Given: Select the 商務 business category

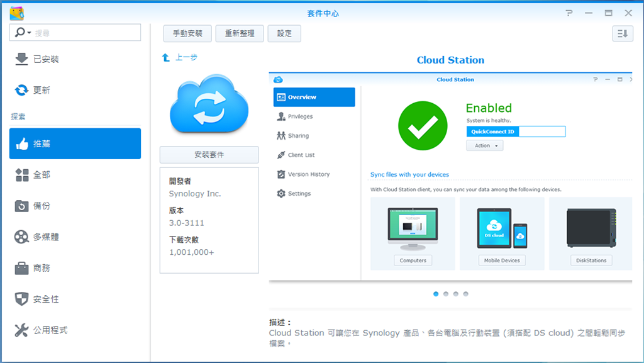Looking at the screenshot, I should click(x=75, y=268).
